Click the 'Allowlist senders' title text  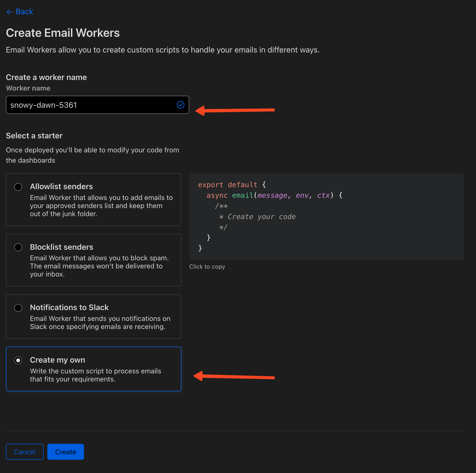[x=61, y=186]
